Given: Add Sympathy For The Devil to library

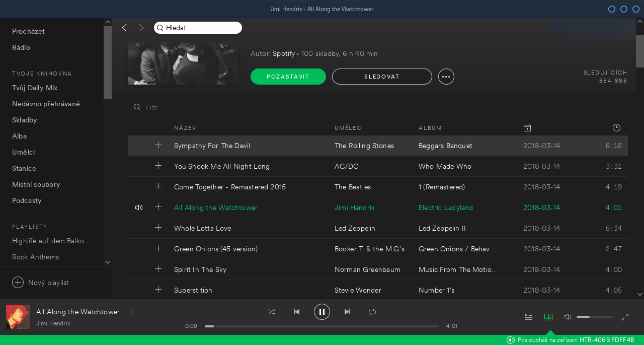Looking at the screenshot, I should [x=158, y=145].
